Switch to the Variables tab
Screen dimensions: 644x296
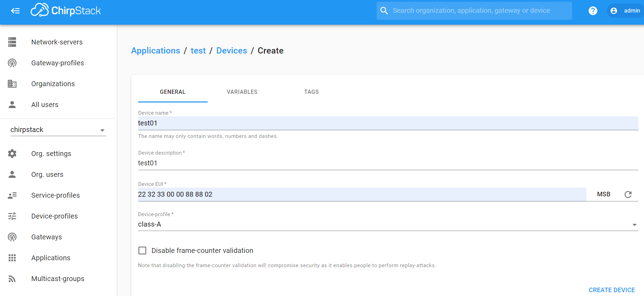242,92
